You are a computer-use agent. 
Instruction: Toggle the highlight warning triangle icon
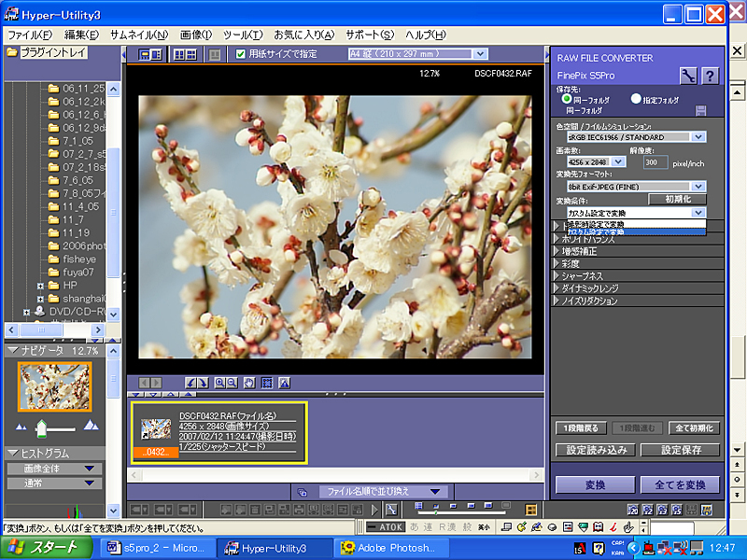[x=285, y=383]
